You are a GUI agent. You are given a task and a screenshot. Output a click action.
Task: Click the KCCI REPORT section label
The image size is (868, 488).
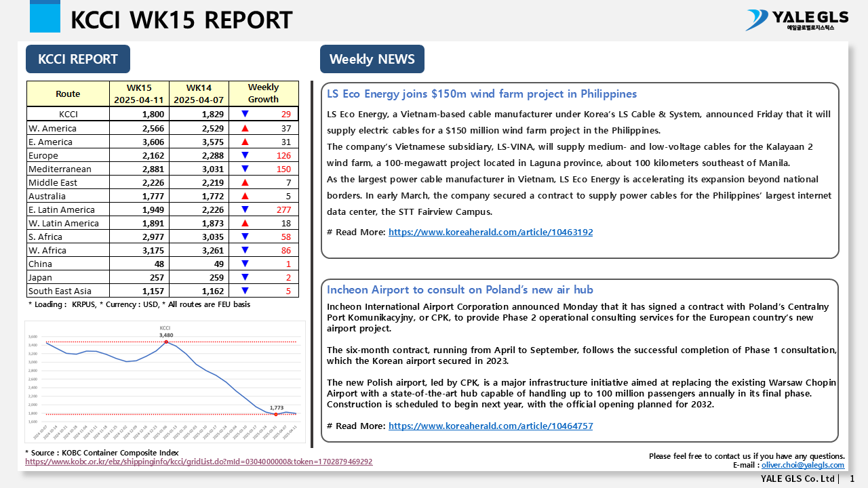click(x=78, y=59)
